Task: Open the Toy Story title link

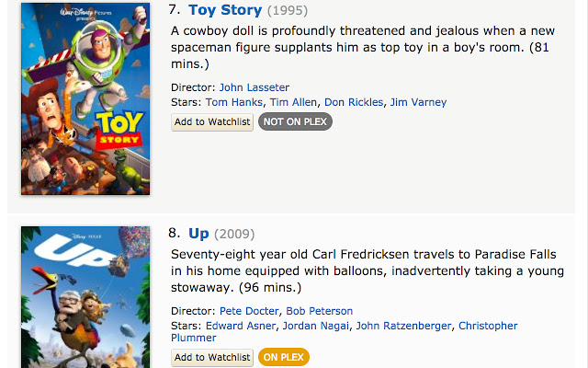Action: click(225, 11)
